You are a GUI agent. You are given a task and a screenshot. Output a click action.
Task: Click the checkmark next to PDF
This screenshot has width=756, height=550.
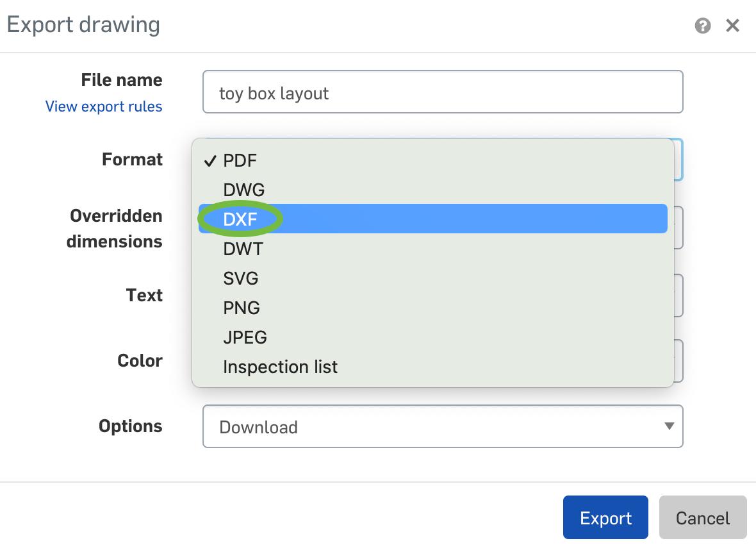click(210, 161)
